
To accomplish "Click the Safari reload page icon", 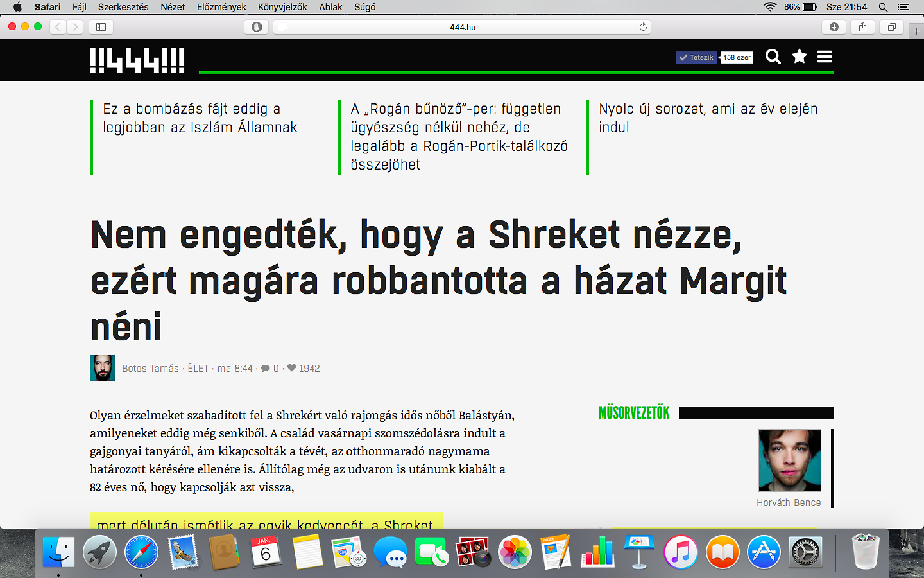I will click(x=643, y=27).
